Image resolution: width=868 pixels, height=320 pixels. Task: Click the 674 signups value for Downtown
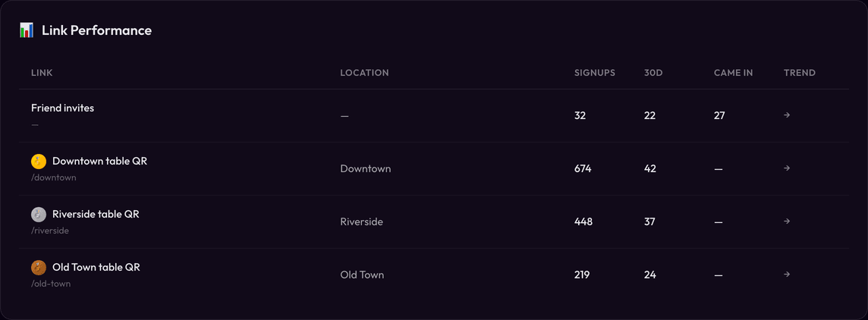point(583,168)
